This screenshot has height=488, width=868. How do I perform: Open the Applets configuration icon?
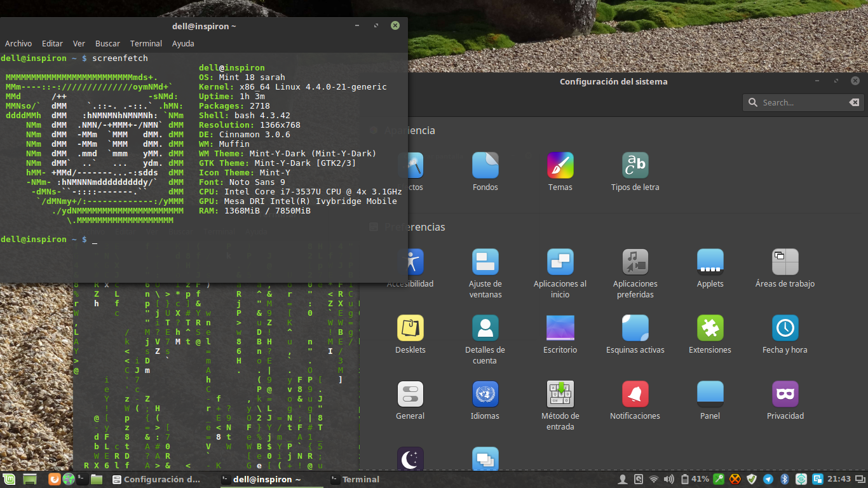[x=710, y=262]
